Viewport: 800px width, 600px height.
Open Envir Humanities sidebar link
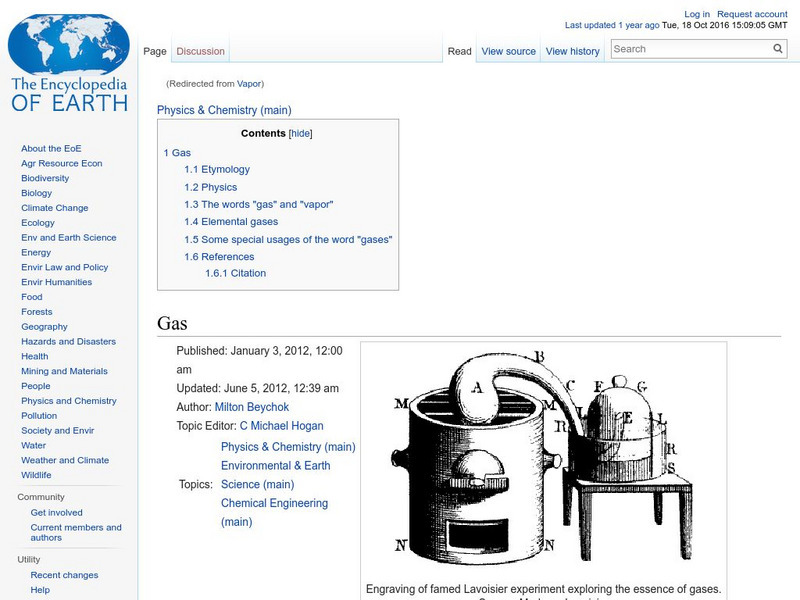coord(56,282)
